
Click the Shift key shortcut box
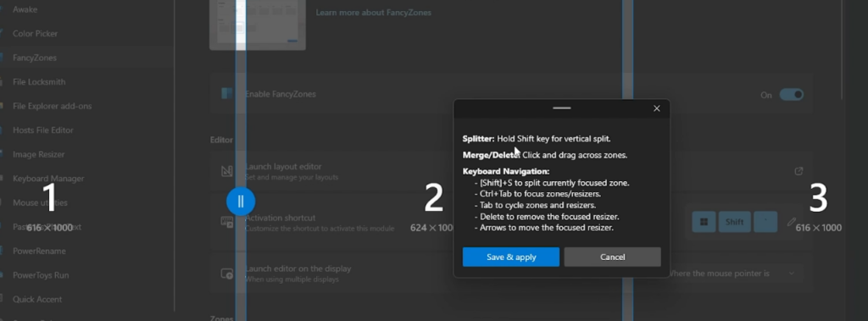pyautogui.click(x=735, y=222)
